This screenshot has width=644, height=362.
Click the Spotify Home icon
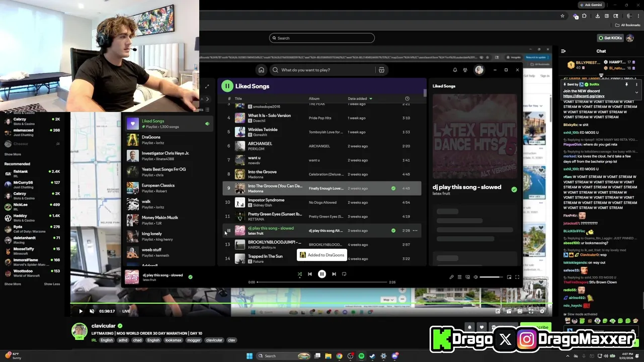(261, 70)
